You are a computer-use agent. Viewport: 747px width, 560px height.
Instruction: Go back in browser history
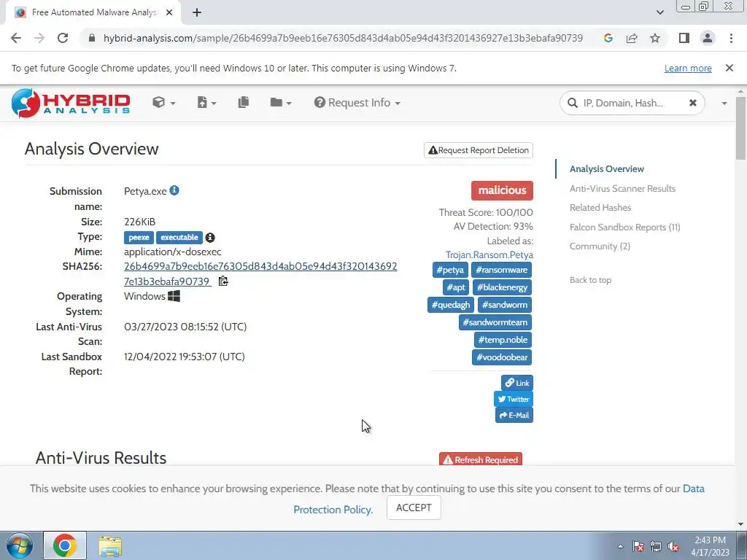pos(16,38)
